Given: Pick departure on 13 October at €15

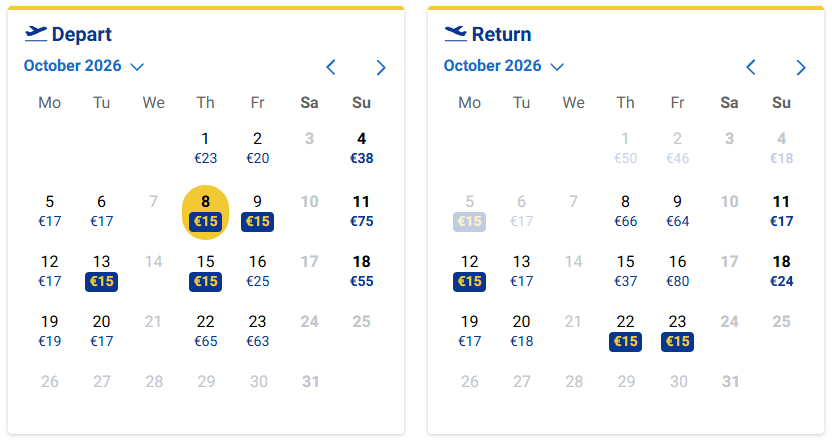Looking at the screenshot, I should (x=101, y=272).
